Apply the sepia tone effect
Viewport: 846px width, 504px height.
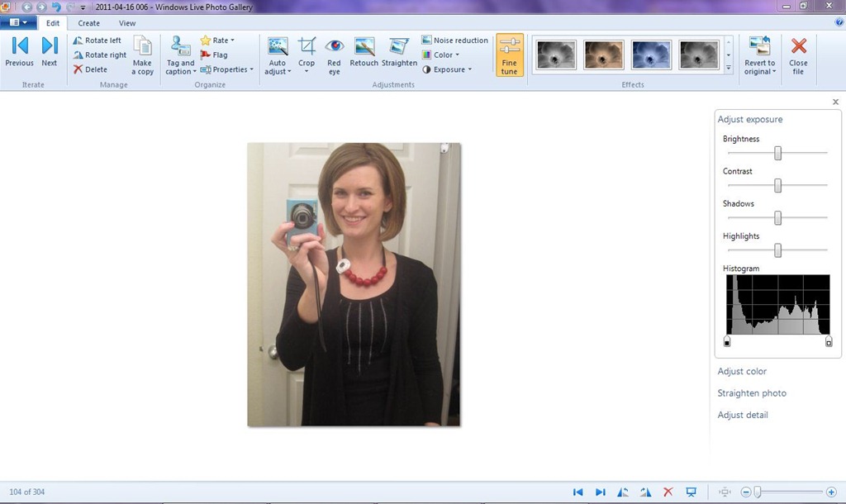click(x=604, y=55)
